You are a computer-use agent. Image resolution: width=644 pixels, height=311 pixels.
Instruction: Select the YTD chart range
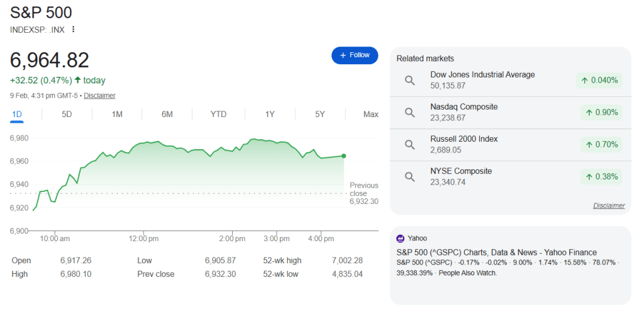tap(218, 115)
